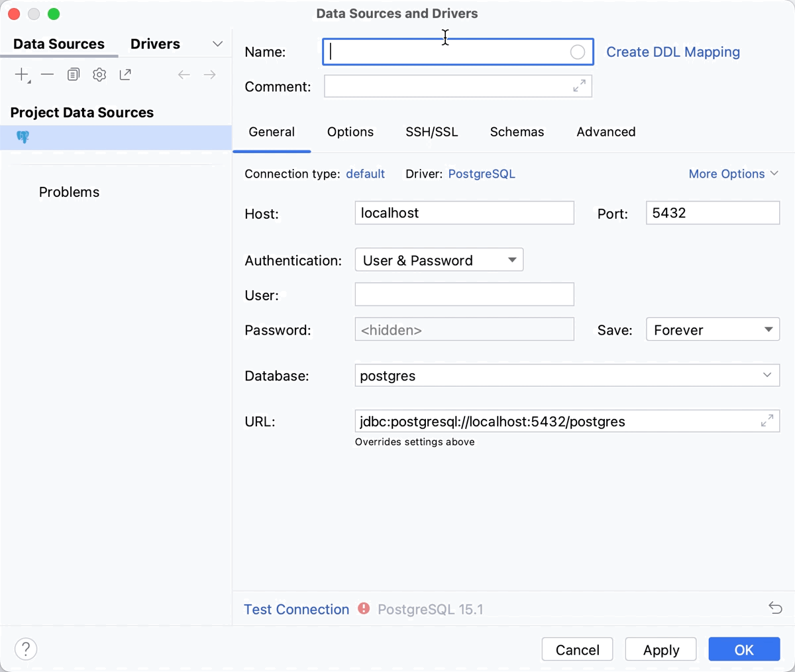795x672 pixels.
Task: Expand the Comment field with the arrows icon
Action: point(580,86)
